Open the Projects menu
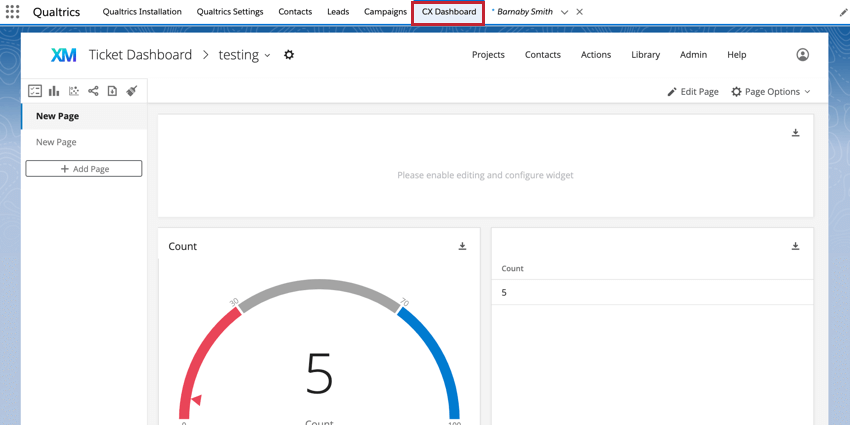850x425 pixels. [x=488, y=55]
